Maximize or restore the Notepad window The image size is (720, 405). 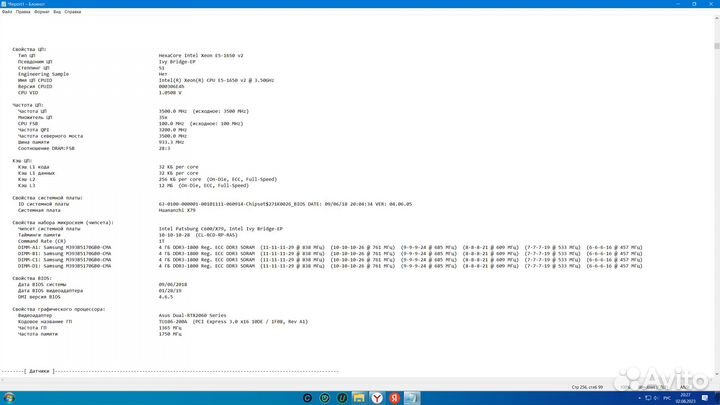click(694, 4)
